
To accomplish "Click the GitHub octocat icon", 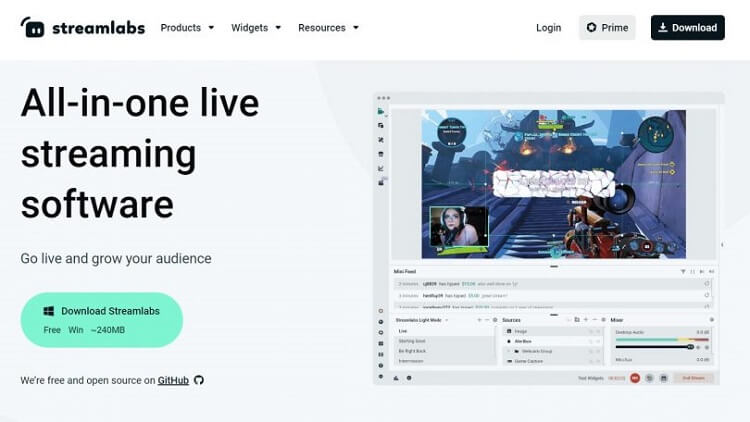I will pyautogui.click(x=199, y=380).
